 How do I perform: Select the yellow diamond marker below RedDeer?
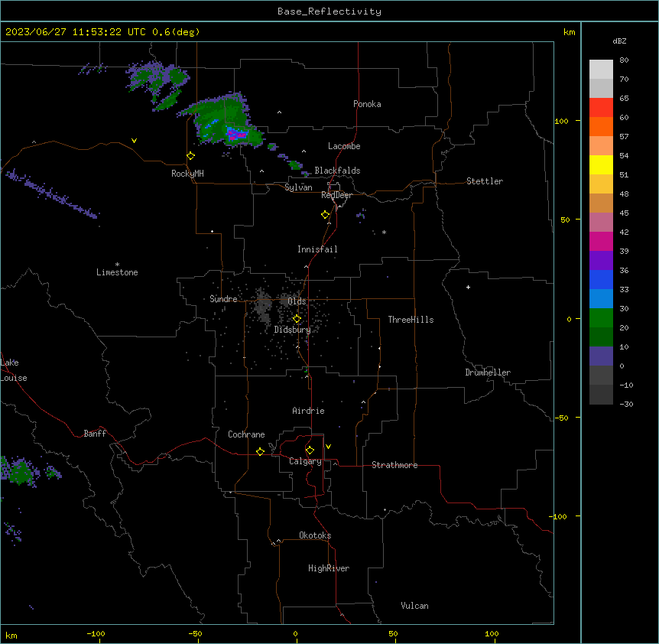pyautogui.click(x=325, y=215)
